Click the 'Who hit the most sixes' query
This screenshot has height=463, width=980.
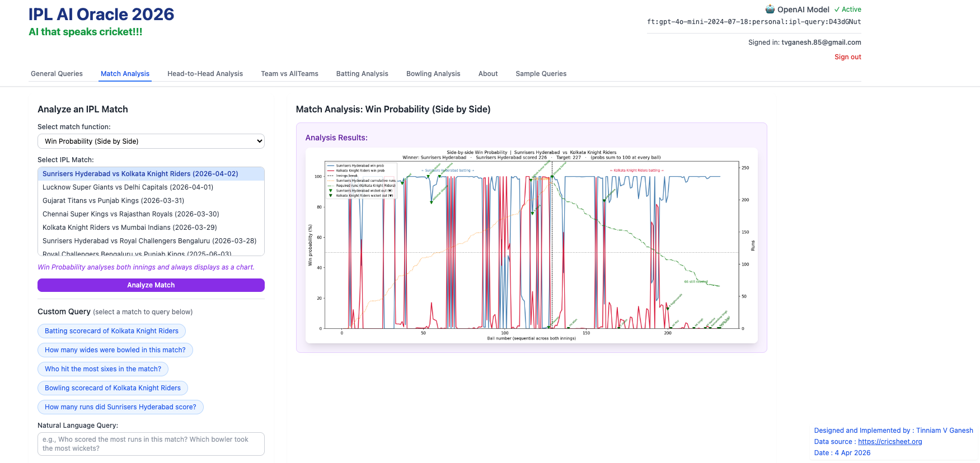coord(103,369)
